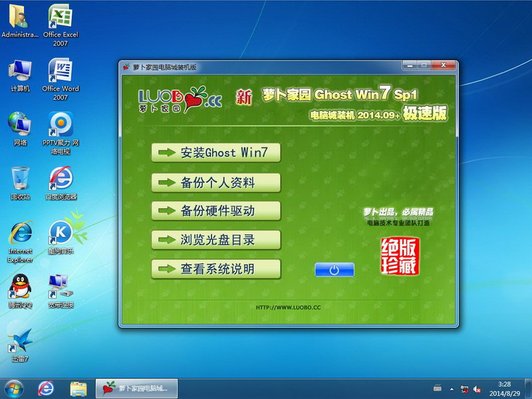The height and width of the screenshot is (399, 532).
Task: Open the Windows Start menu orb
Action: tap(14, 388)
